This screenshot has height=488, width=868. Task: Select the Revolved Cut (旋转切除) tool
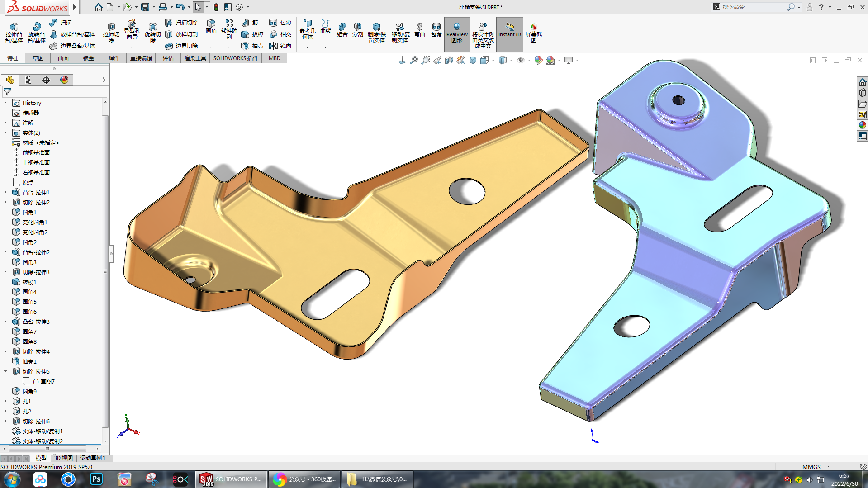click(153, 33)
